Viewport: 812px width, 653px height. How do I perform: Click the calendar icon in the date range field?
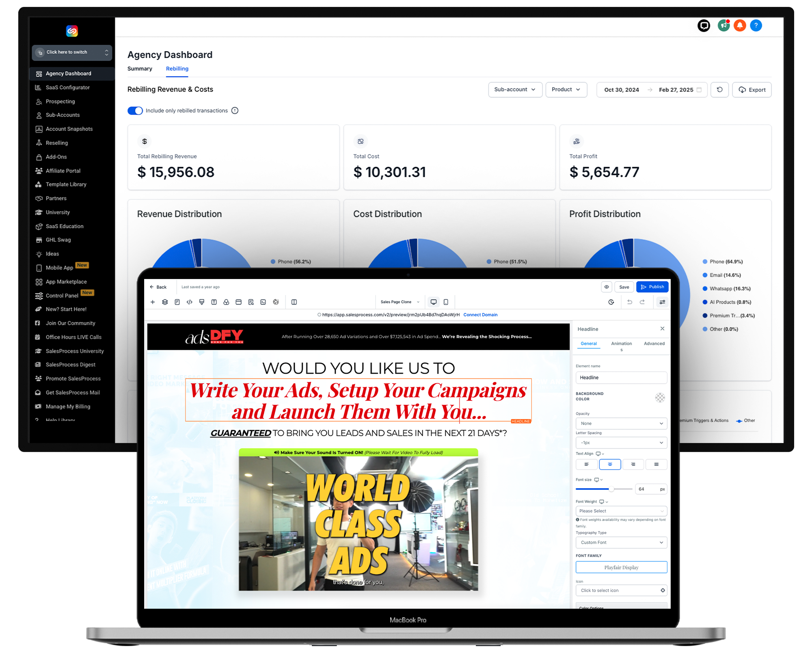point(699,90)
